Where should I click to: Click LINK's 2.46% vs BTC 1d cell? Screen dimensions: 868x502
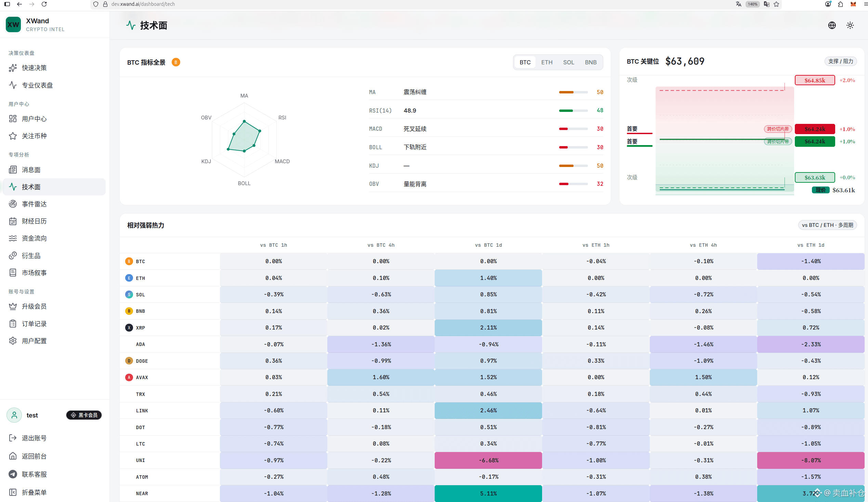488,411
